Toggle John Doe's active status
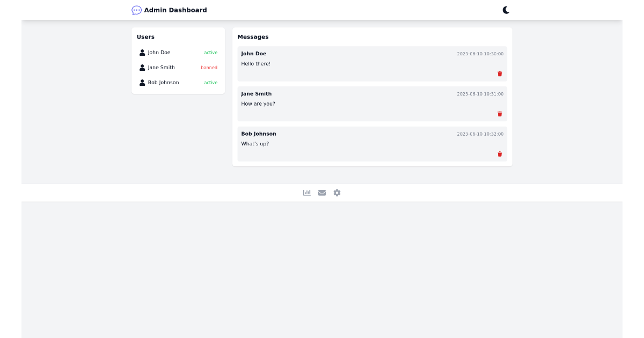This screenshot has height=338, width=644. pyautogui.click(x=210, y=52)
